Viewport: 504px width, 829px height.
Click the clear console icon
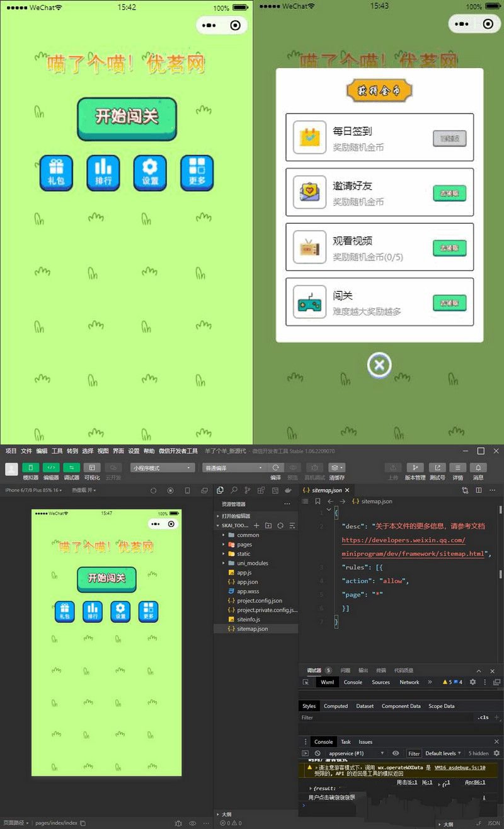click(318, 753)
